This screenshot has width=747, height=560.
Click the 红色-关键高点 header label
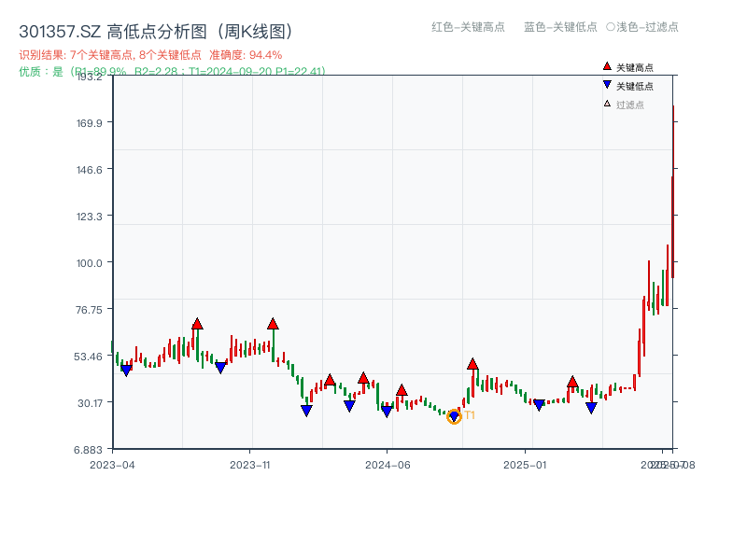tap(468, 27)
